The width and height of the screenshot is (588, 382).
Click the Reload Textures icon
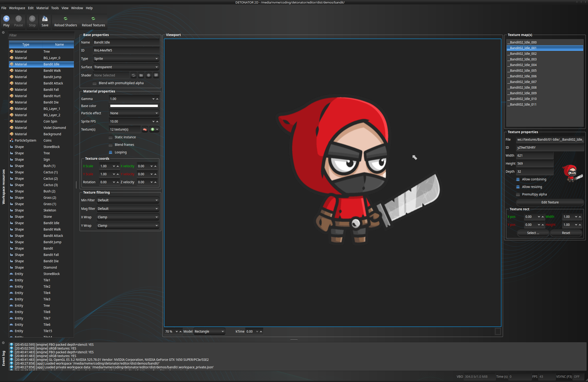coord(93,19)
